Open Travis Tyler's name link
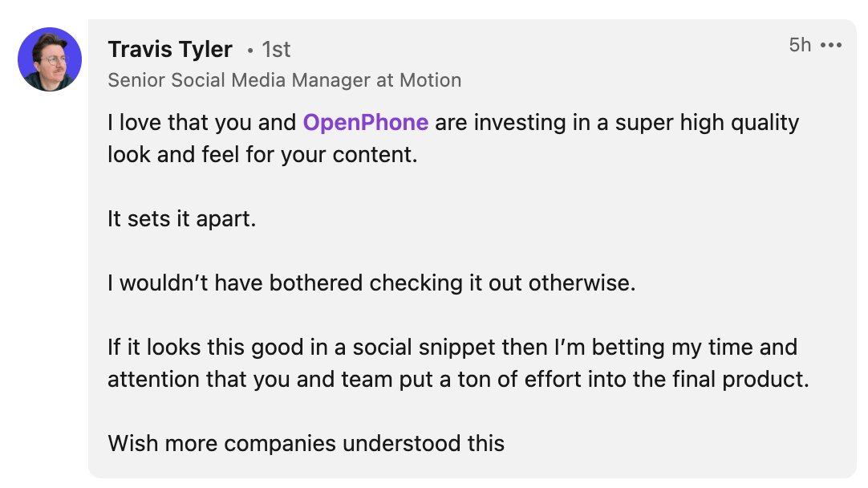868x488 pixels. (170, 49)
